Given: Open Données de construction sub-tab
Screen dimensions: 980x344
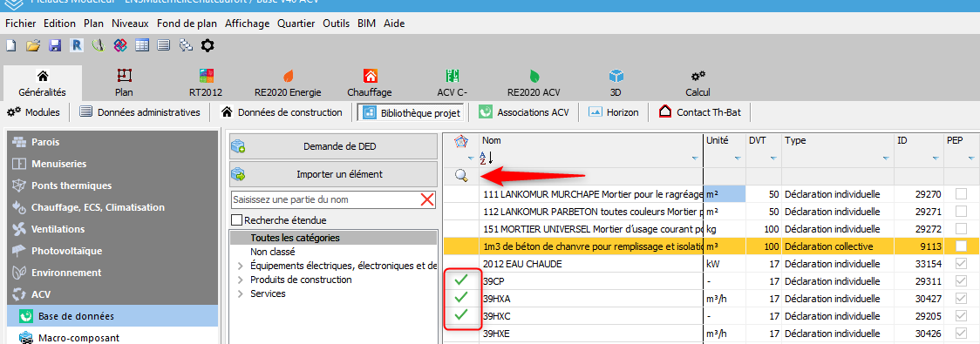Looking at the screenshot, I should 282,112.
